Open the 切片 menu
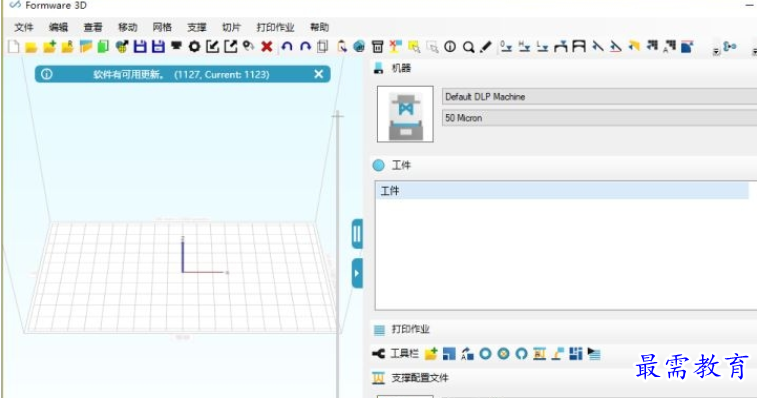The height and width of the screenshot is (398, 757). [x=231, y=28]
